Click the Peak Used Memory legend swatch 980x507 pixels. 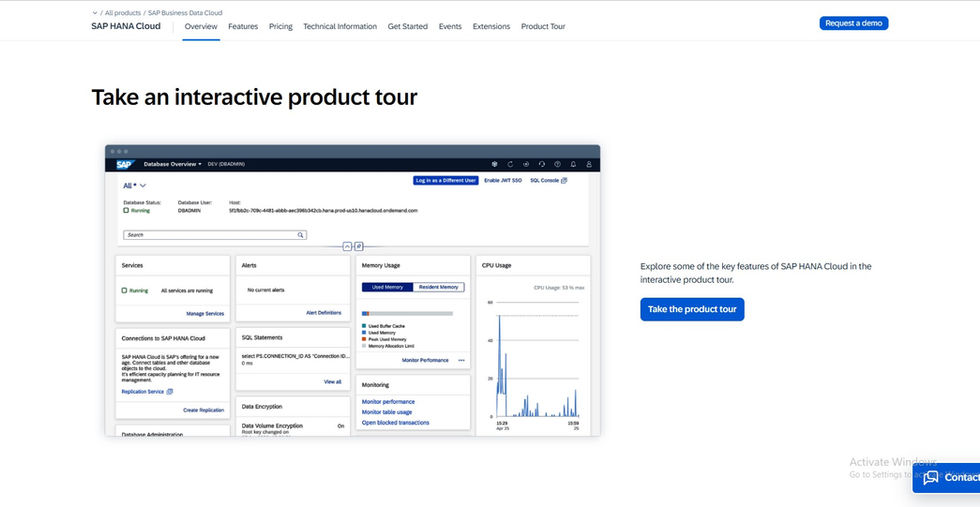point(364,339)
